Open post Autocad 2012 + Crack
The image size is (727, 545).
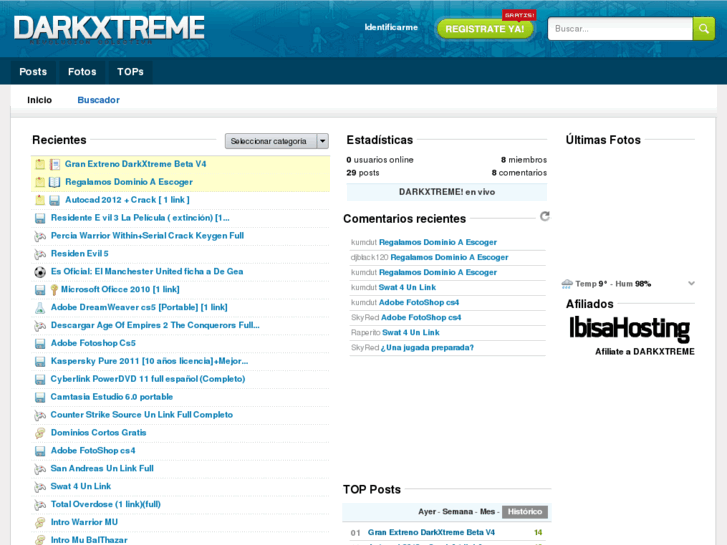pos(128,200)
